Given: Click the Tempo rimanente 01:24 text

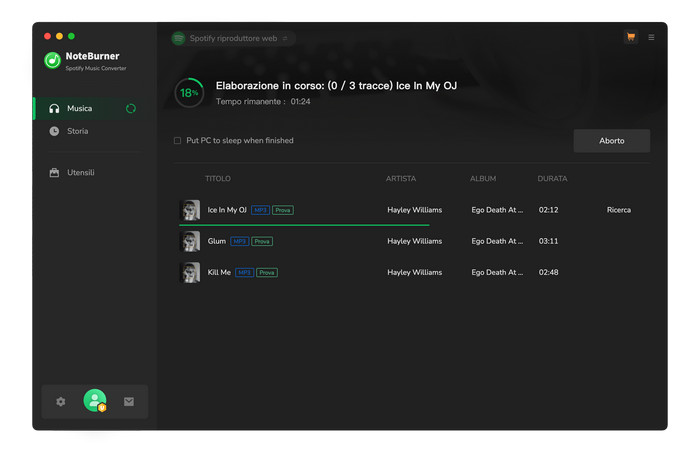Looking at the screenshot, I should pyautogui.click(x=263, y=102).
